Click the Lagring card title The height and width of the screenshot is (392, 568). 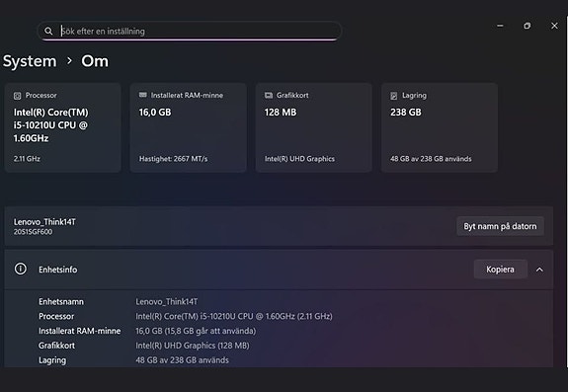coord(414,95)
